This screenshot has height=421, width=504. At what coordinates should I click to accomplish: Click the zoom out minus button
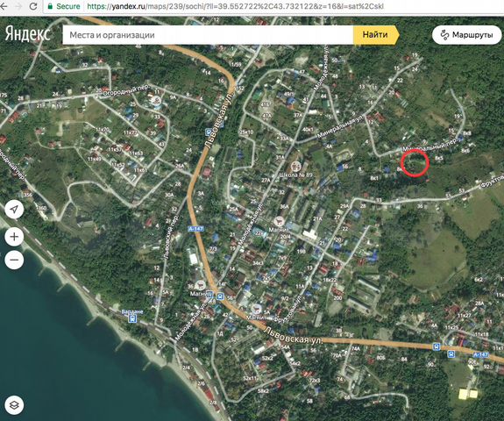point(14,260)
